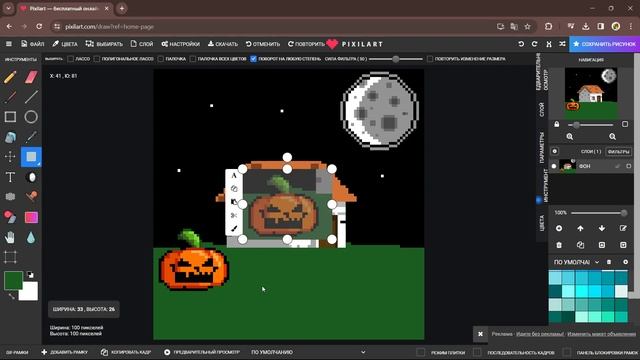Click Добавить рамку button
640x360 pixels.
coord(64,352)
